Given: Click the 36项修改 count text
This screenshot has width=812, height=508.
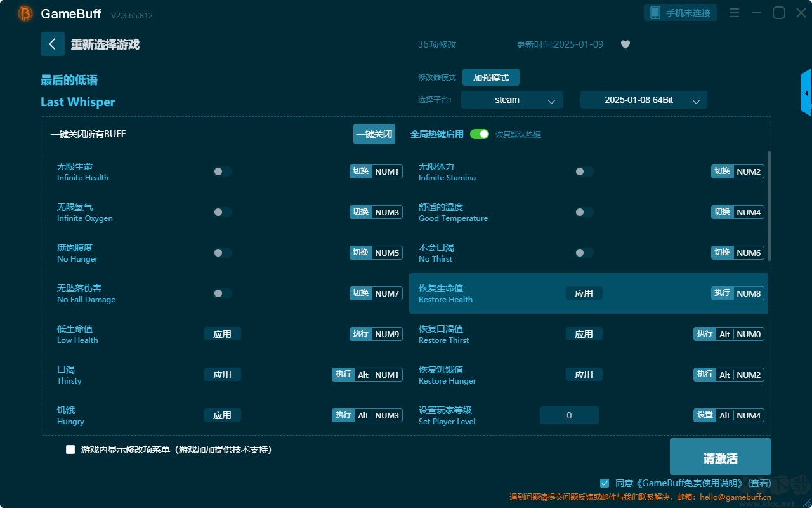Looking at the screenshot, I should (437, 44).
